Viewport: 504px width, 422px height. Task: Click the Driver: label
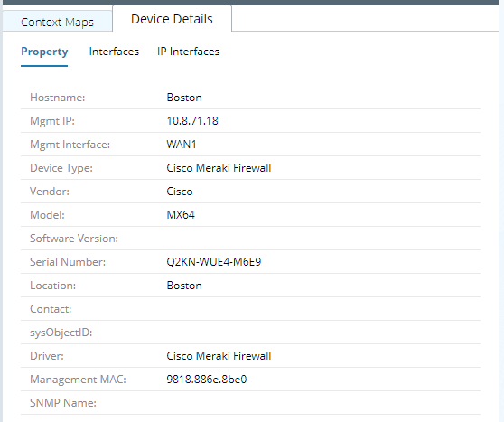point(47,356)
